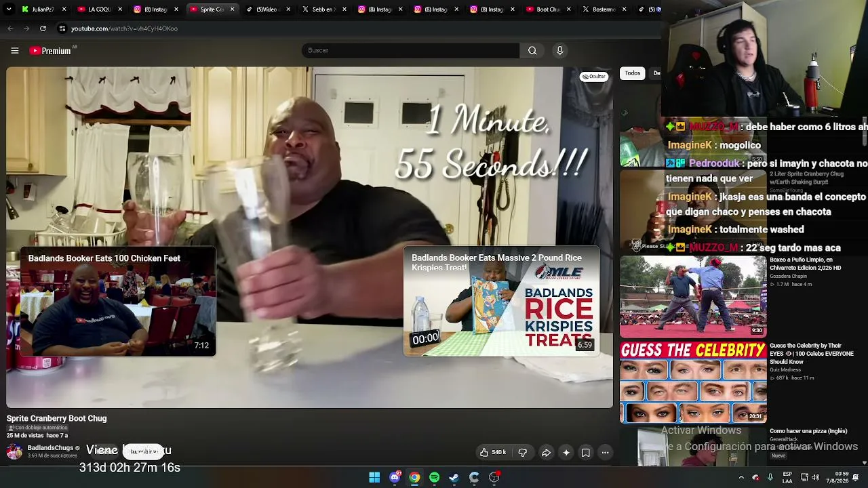Open Windows Start menu
This screenshot has height=488, width=868.
click(374, 477)
